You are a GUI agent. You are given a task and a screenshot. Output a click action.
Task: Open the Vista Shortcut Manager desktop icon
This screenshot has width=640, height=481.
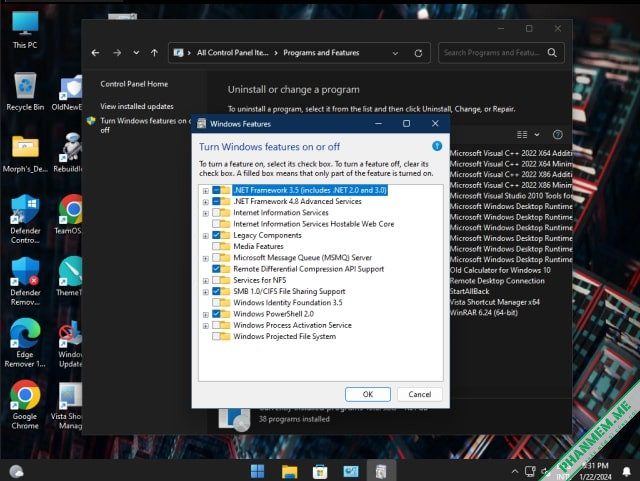69,405
